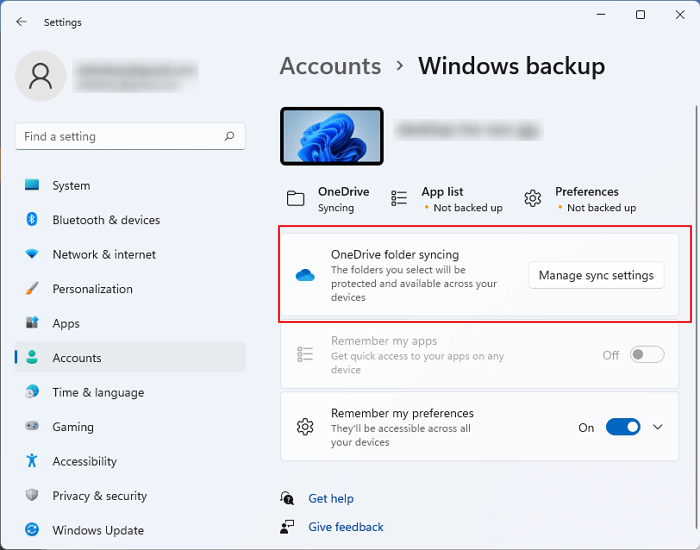Open the Get help link
The height and width of the screenshot is (550, 700).
331,499
